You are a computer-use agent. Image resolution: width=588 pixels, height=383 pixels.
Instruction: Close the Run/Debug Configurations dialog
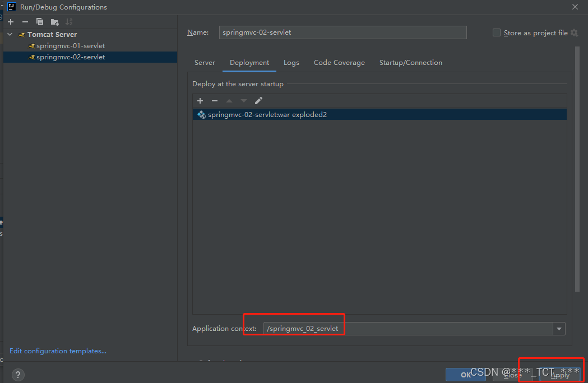pyautogui.click(x=575, y=7)
